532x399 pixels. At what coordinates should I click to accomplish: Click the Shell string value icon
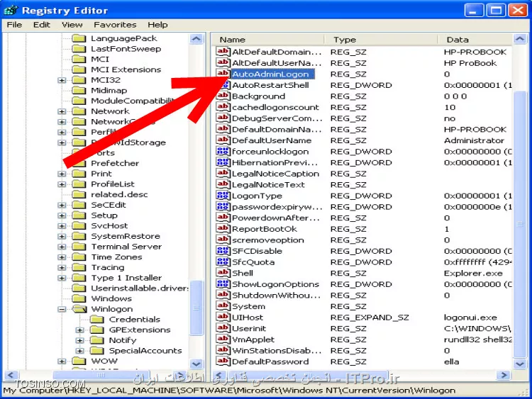pos(223,273)
